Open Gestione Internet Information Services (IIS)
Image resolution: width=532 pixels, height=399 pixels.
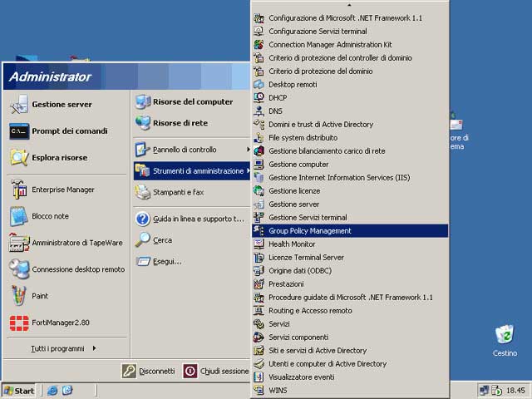pos(350,177)
